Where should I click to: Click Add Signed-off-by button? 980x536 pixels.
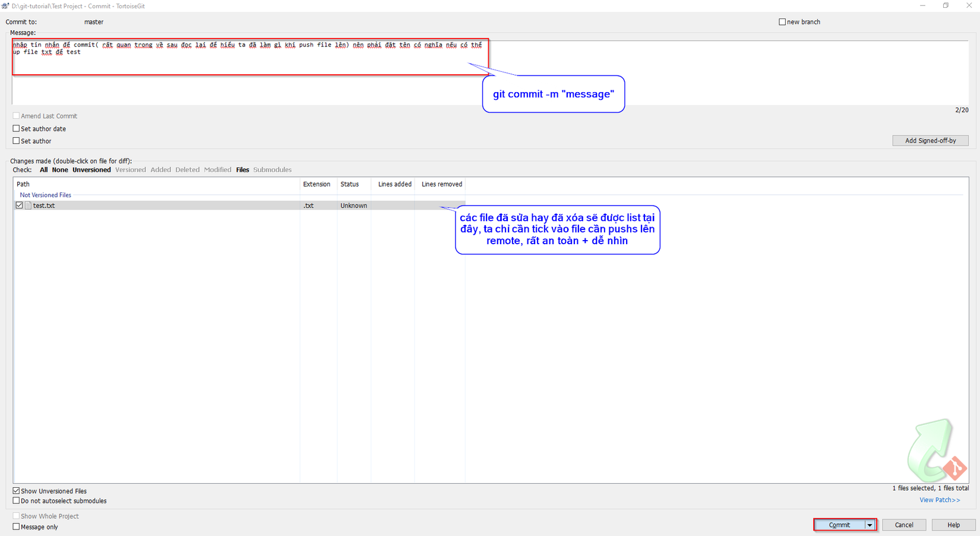click(930, 141)
